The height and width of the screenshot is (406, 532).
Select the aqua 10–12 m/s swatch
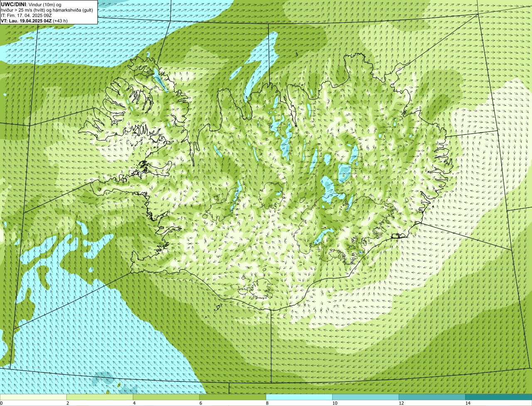pyautogui.click(x=366, y=397)
